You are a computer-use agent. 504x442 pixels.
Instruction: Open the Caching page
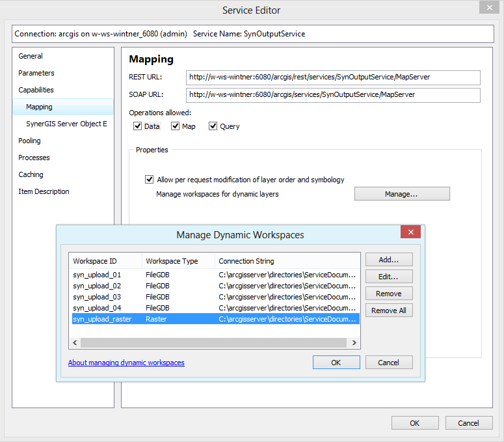tap(63, 174)
